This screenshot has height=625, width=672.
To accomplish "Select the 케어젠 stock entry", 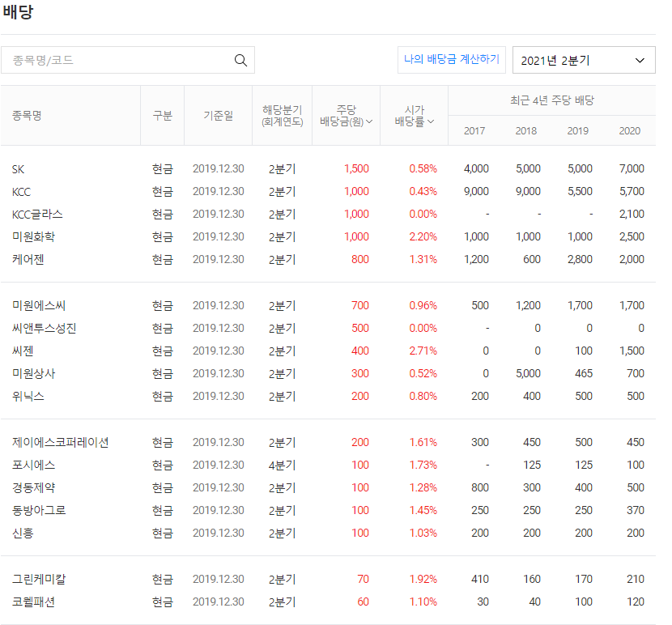I will tap(30, 259).
